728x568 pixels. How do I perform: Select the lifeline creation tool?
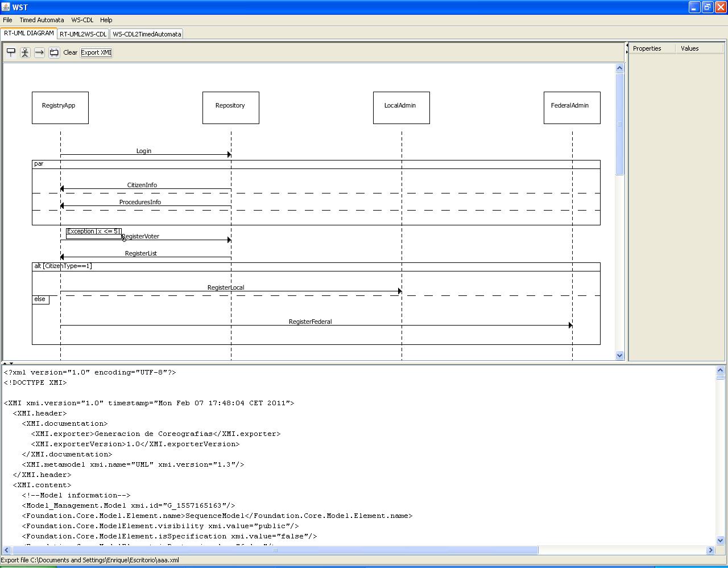pos(10,52)
